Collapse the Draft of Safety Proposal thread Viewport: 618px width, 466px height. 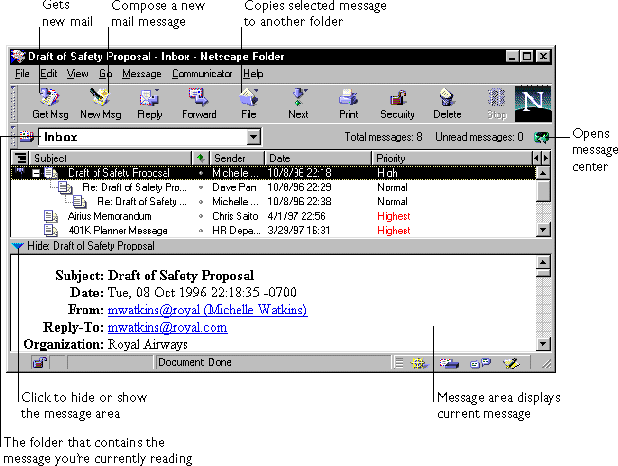click(x=36, y=173)
